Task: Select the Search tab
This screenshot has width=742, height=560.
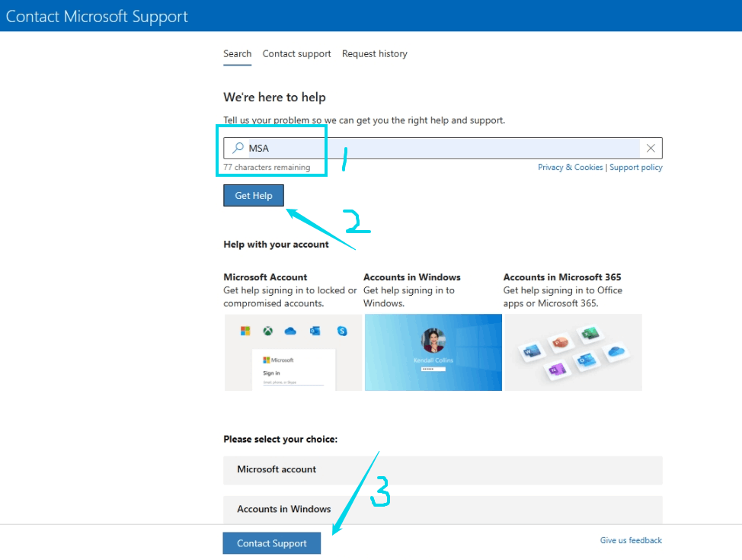Action: tap(237, 53)
